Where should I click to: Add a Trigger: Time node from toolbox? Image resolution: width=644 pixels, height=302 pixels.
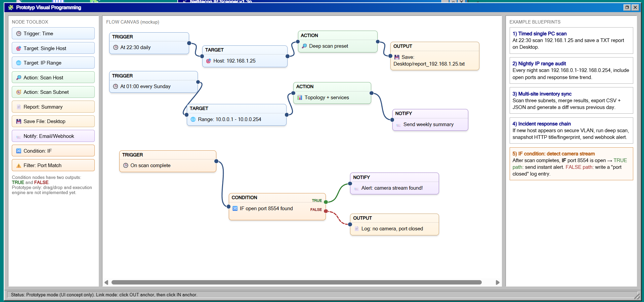(53, 34)
